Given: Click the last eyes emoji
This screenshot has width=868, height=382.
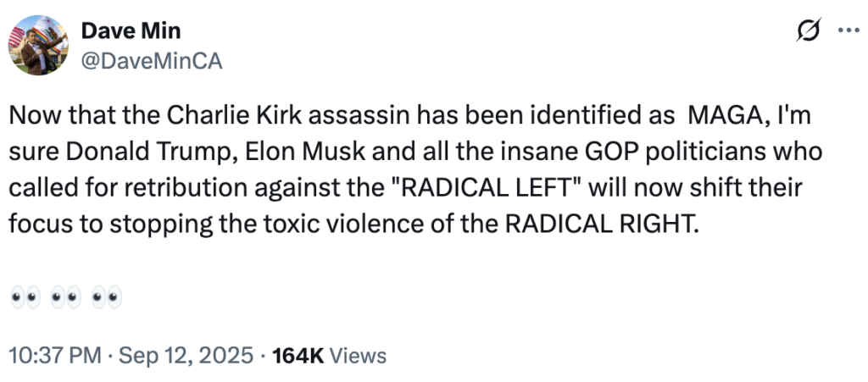Looking at the screenshot, I should [x=107, y=298].
